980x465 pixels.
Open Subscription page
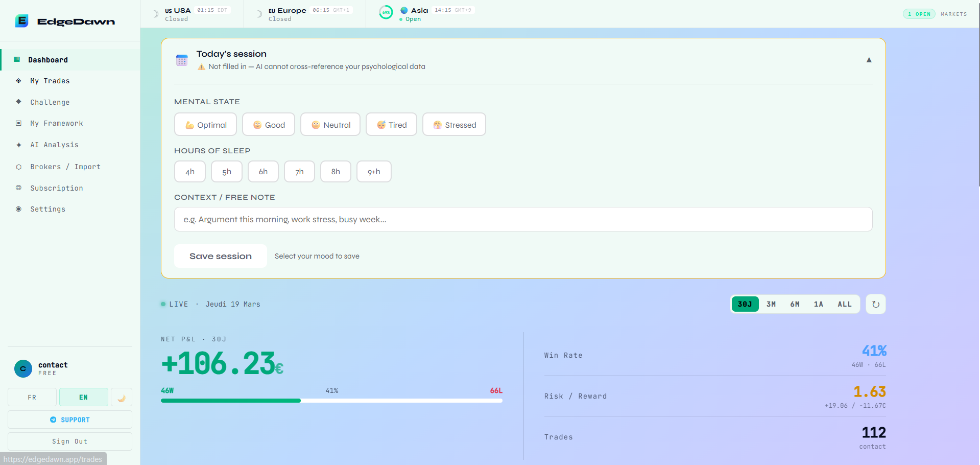(x=70, y=188)
